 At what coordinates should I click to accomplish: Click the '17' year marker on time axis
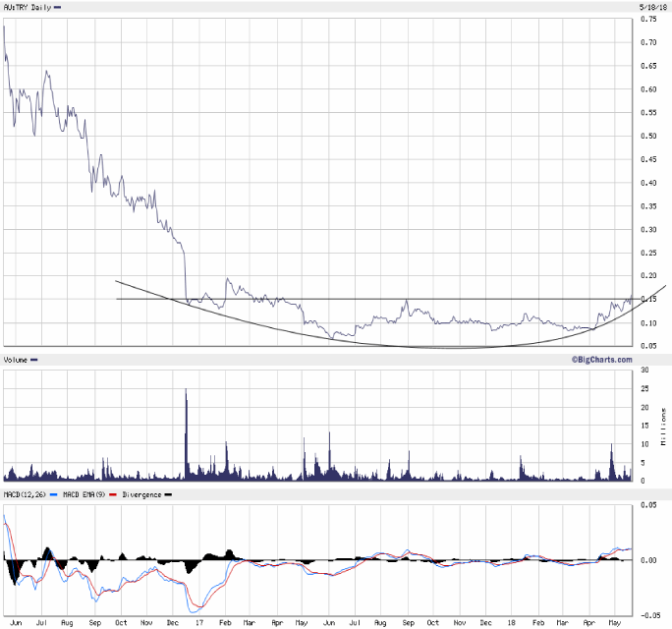199,622
